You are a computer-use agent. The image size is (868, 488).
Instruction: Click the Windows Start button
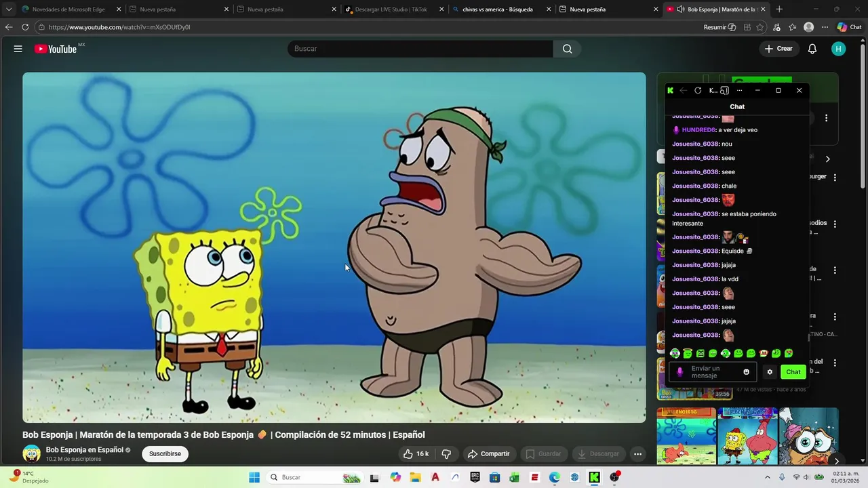(254, 477)
